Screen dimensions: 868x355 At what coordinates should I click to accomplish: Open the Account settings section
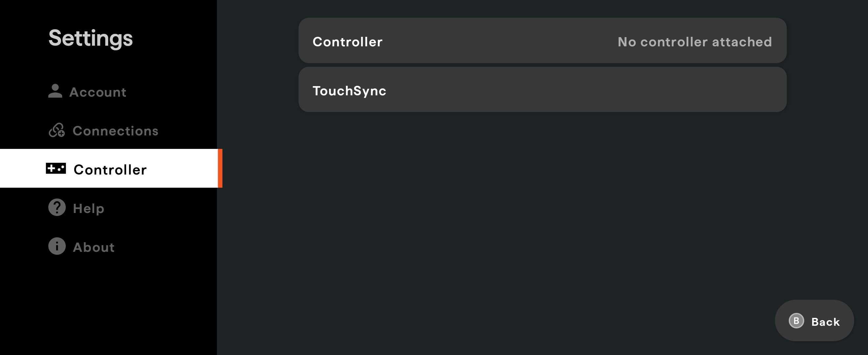(98, 92)
